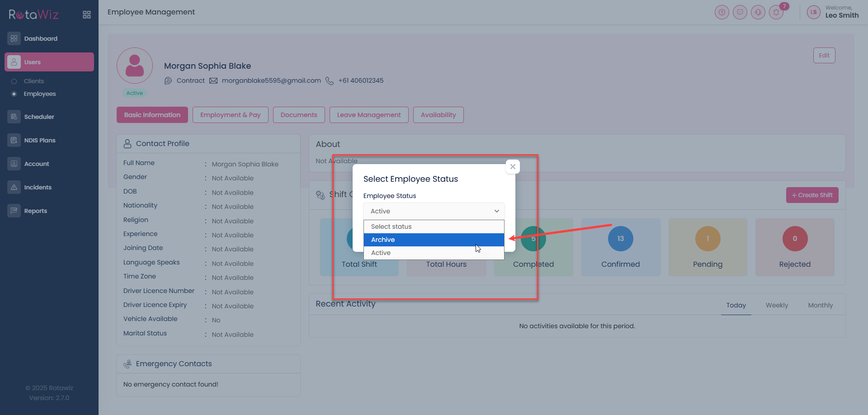Pick the 'Select status' placeholder option

[x=434, y=226]
